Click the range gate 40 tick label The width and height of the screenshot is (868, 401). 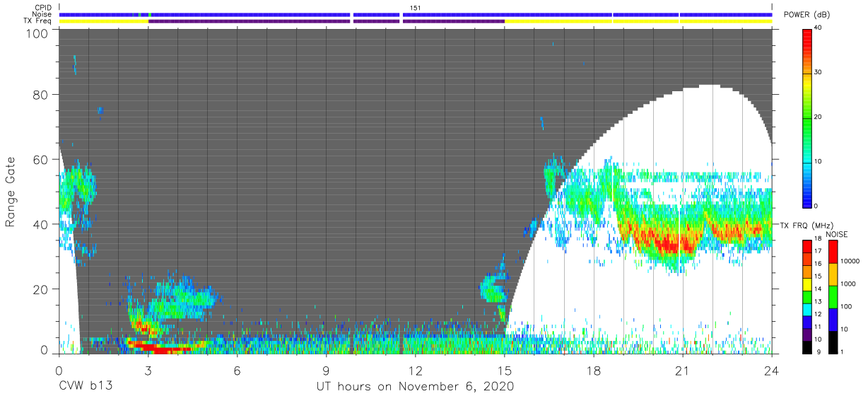click(x=40, y=224)
